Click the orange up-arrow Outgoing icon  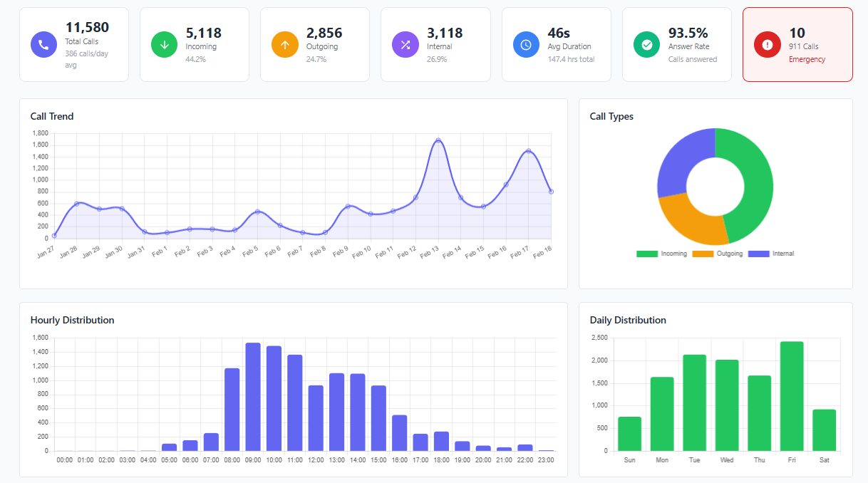(x=284, y=45)
